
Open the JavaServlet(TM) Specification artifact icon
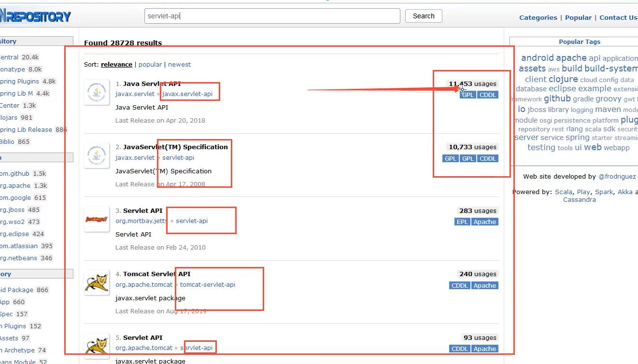(97, 155)
